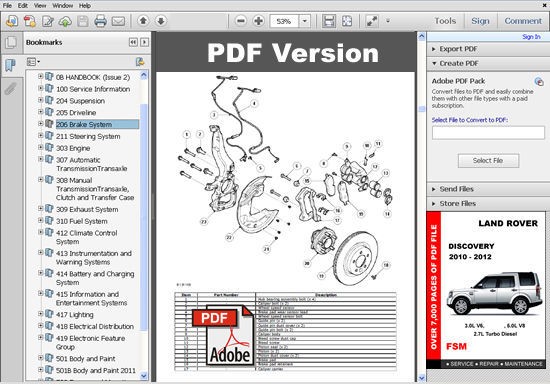Open the Attachments paperclip panel icon

click(11, 89)
